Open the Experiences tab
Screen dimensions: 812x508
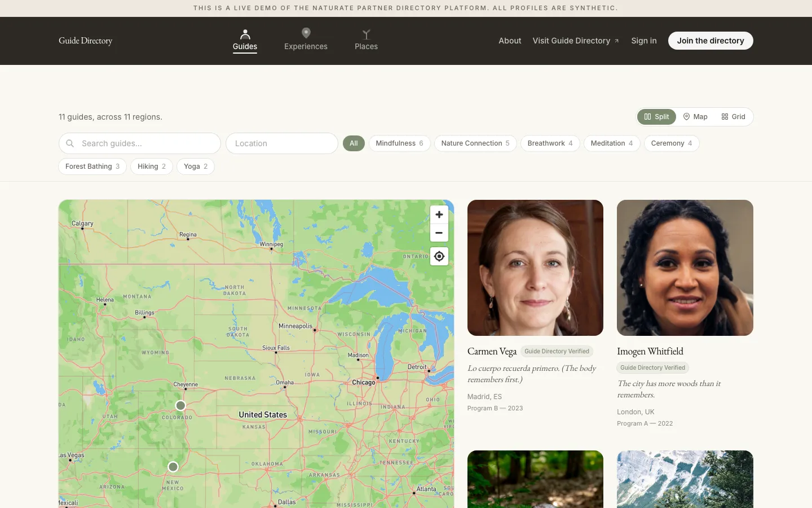point(306,41)
